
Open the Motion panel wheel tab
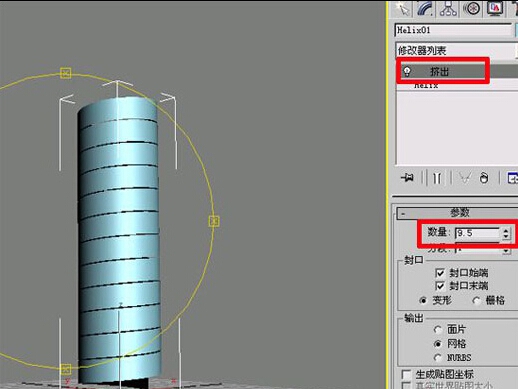point(471,8)
